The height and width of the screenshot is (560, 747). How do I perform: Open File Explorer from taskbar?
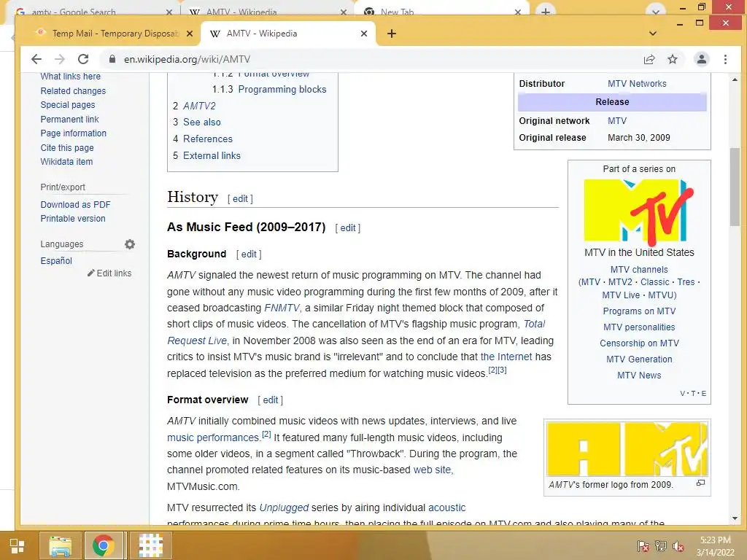[x=61, y=545]
